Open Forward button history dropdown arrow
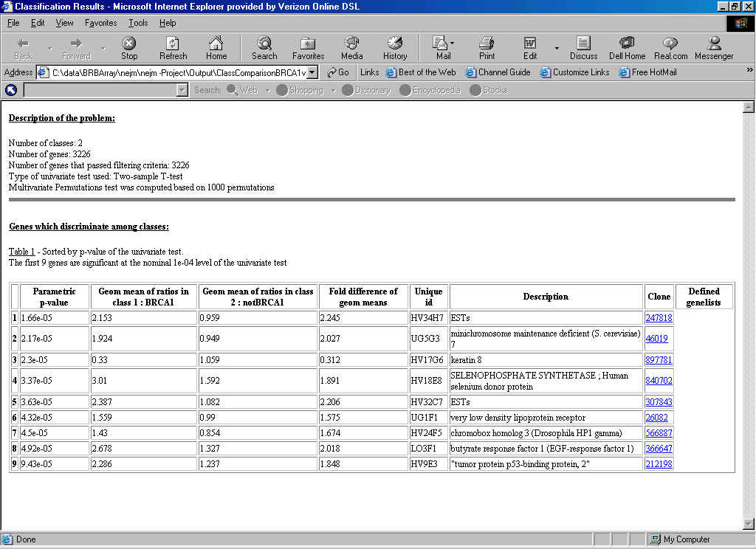 tap(103, 49)
